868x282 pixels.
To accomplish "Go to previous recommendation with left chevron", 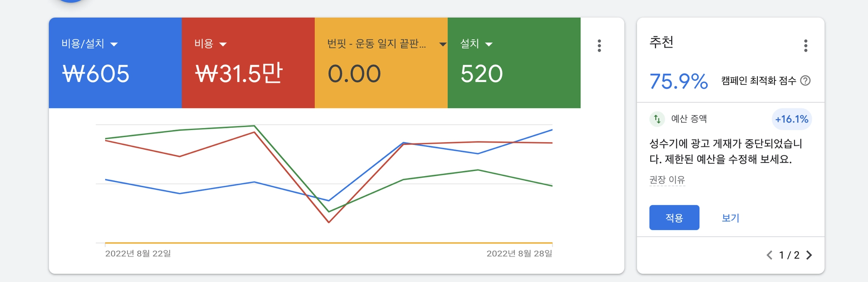I will tap(770, 255).
